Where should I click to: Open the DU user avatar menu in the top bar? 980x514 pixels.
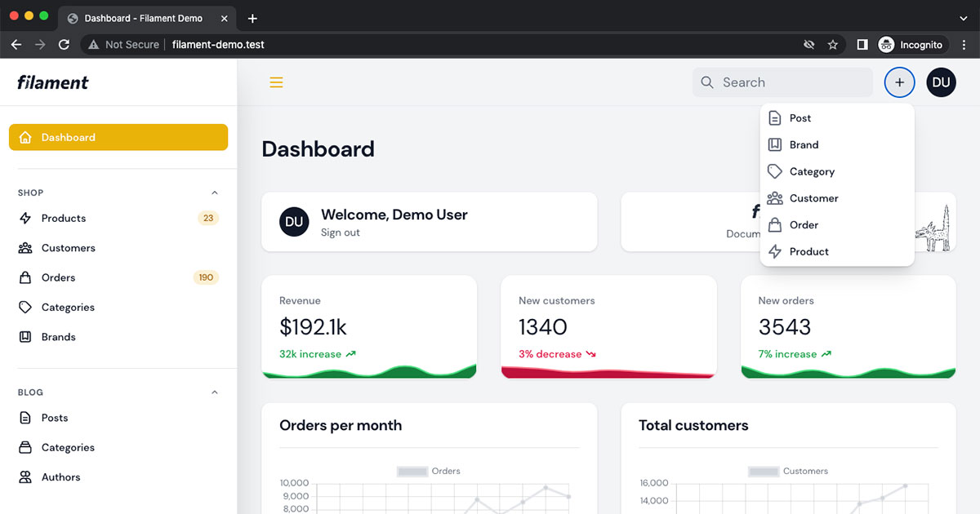coord(941,82)
